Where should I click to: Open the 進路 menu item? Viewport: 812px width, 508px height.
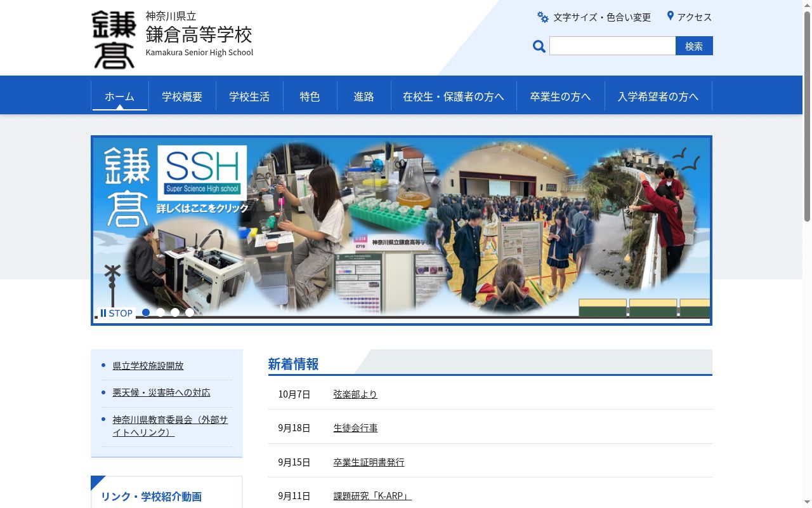point(364,96)
